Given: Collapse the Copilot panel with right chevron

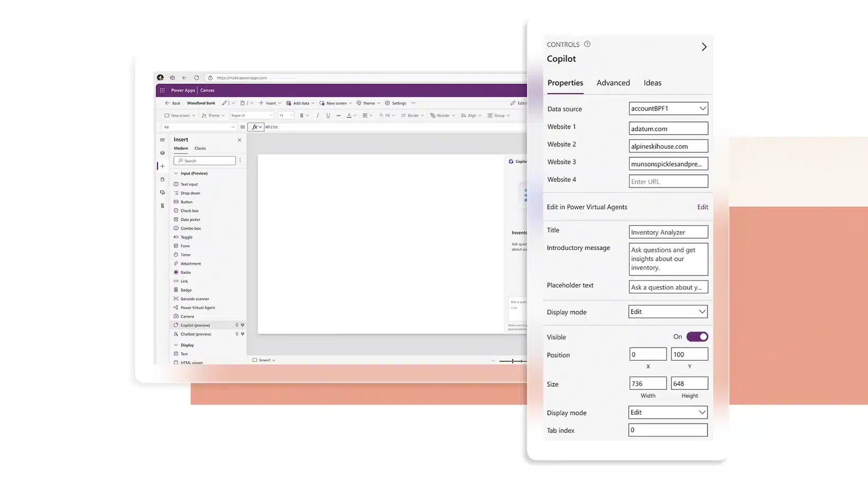Looking at the screenshot, I should coord(704,47).
